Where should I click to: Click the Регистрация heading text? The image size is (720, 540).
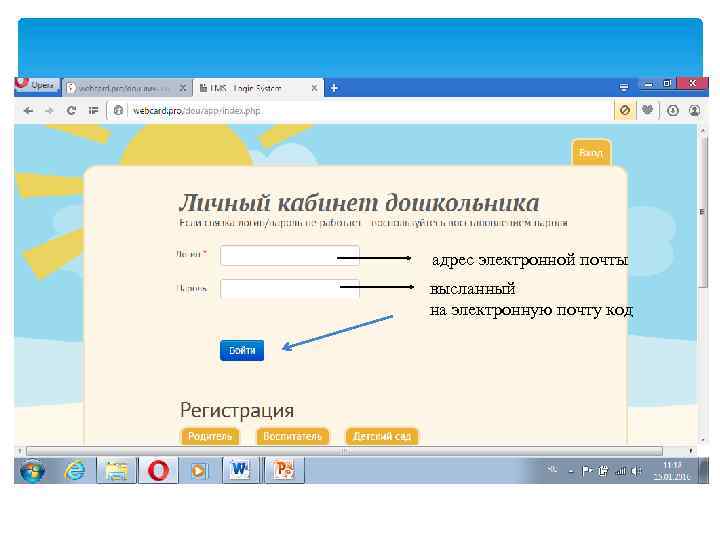point(237,410)
